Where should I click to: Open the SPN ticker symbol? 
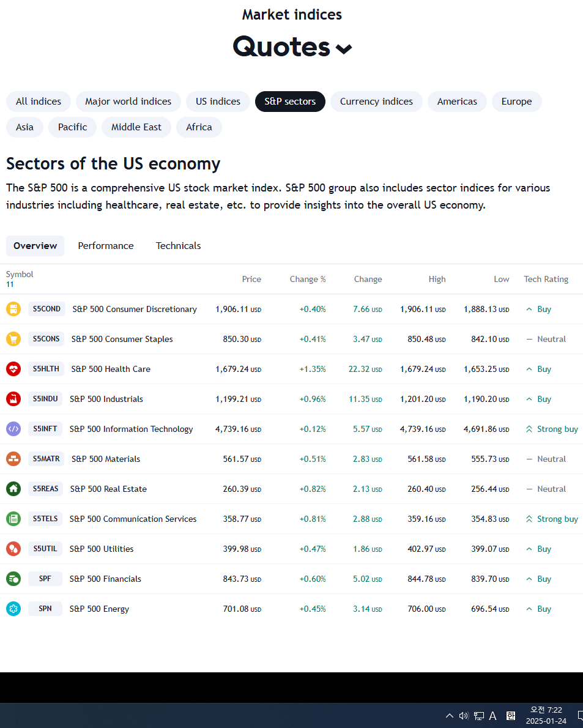coord(45,609)
